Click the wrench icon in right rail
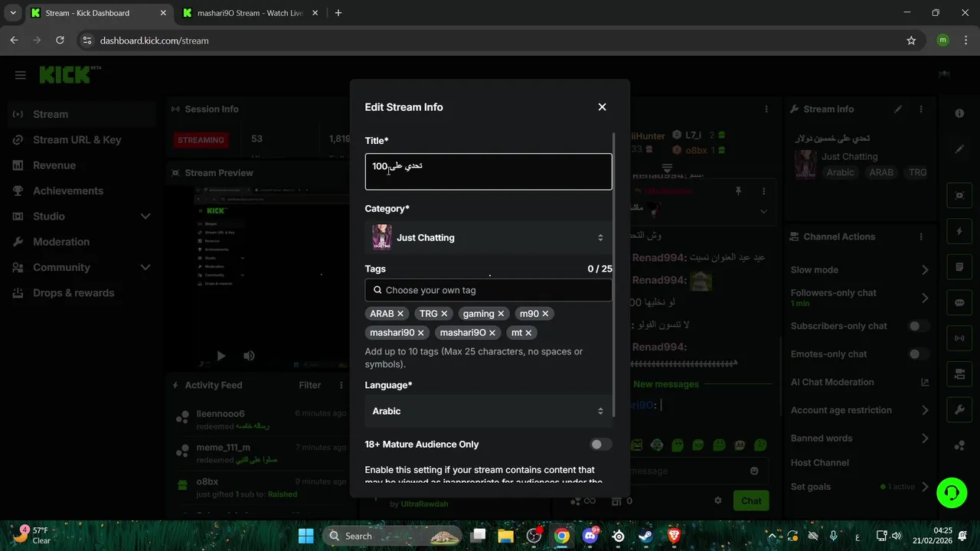This screenshot has width=980, height=551. [x=959, y=410]
